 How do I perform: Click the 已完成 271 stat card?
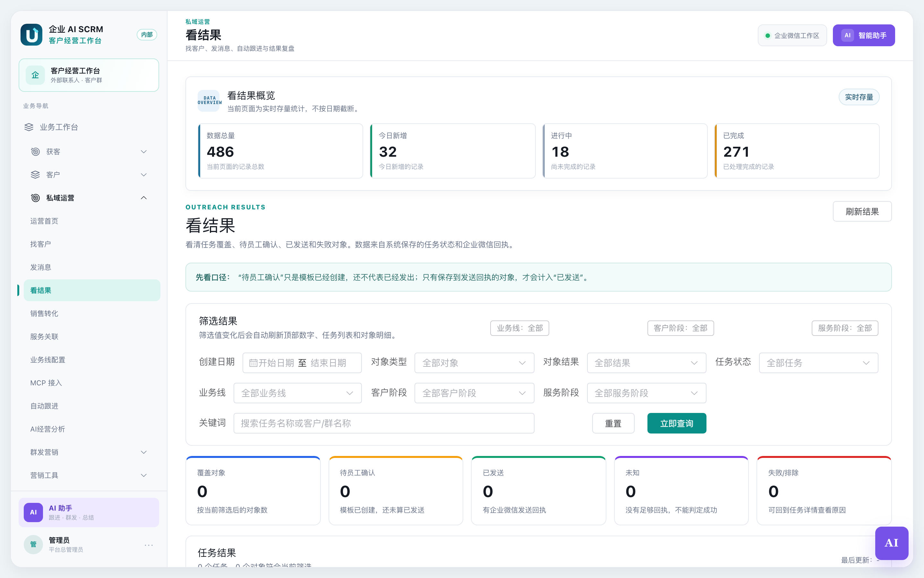point(797,151)
